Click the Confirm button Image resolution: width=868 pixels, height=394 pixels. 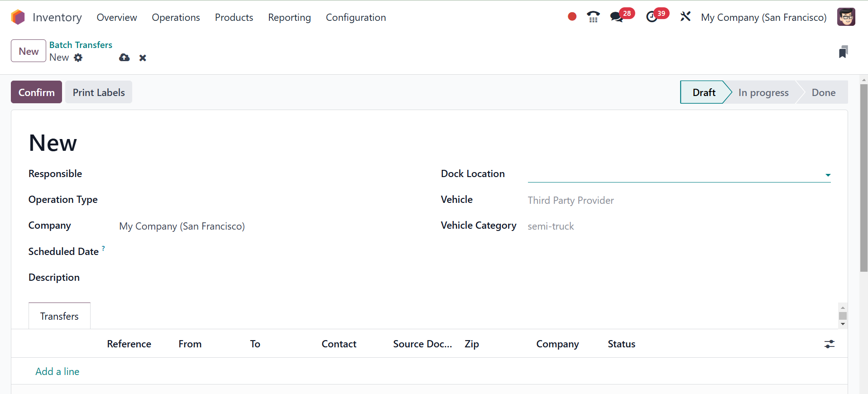pyautogui.click(x=36, y=92)
